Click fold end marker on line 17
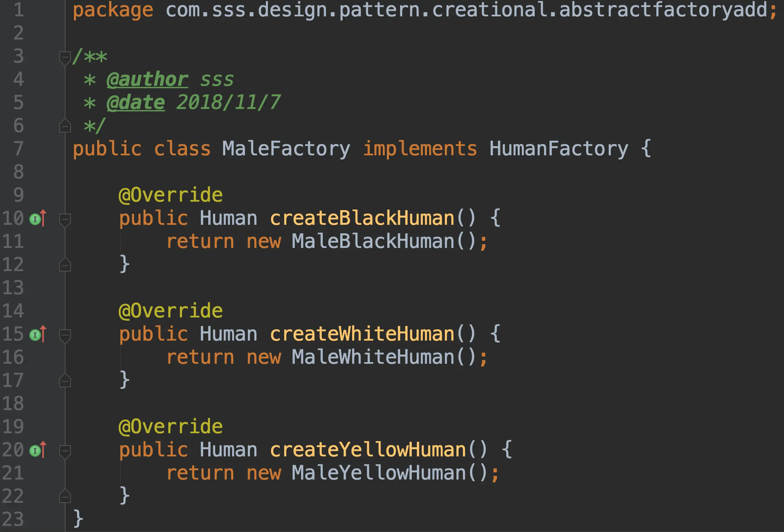This screenshot has height=532, width=784. [x=65, y=381]
